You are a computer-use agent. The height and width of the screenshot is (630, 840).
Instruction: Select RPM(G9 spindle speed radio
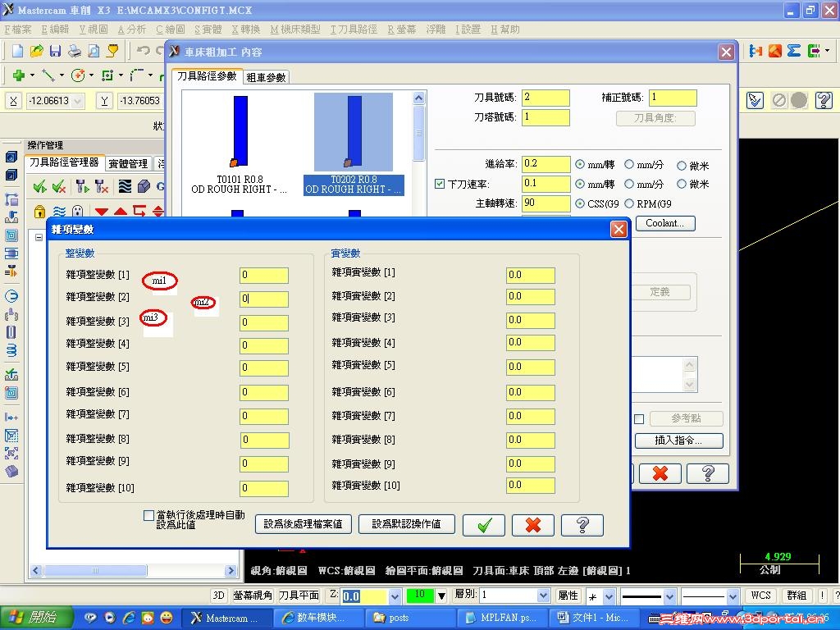pos(629,203)
